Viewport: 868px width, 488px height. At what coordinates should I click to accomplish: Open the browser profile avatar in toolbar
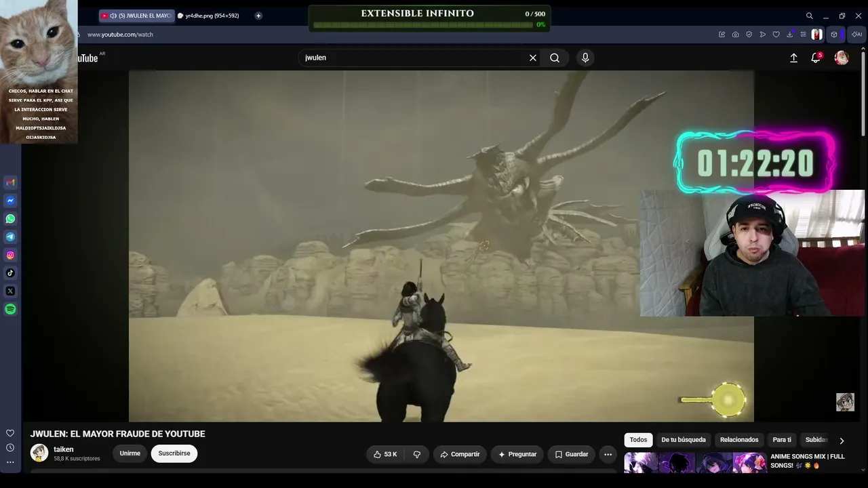pyautogui.click(x=816, y=35)
